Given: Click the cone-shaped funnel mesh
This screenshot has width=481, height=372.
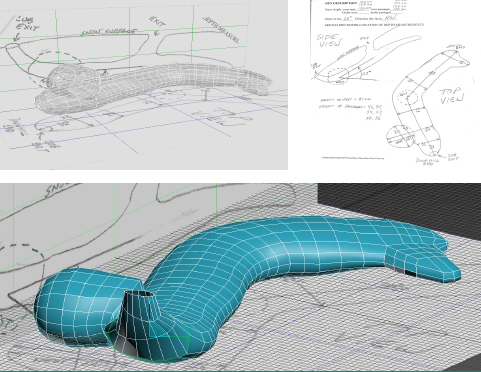Looking at the screenshot, I should 136,325.
